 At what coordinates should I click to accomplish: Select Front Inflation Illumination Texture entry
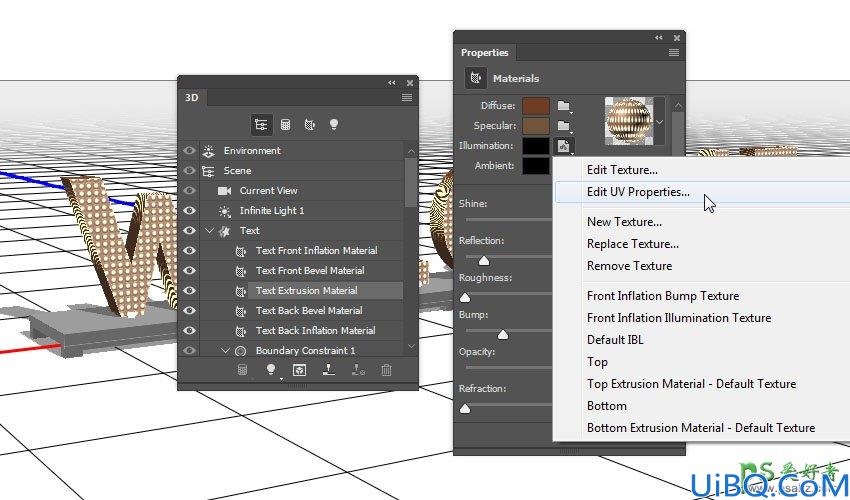[679, 318]
